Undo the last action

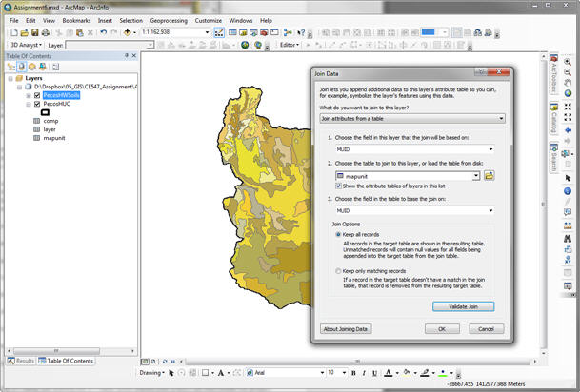[104, 32]
